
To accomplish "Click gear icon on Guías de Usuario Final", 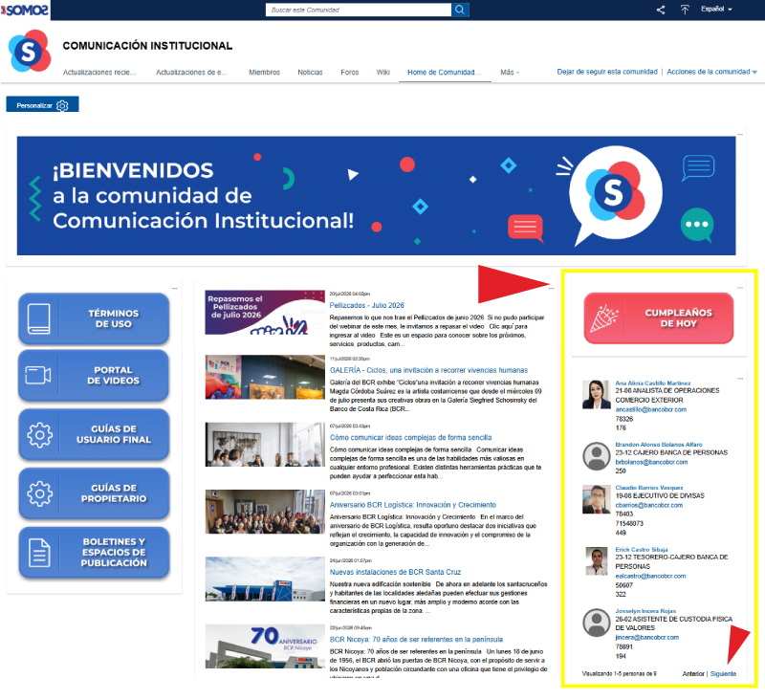I will click(x=39, y=435).
